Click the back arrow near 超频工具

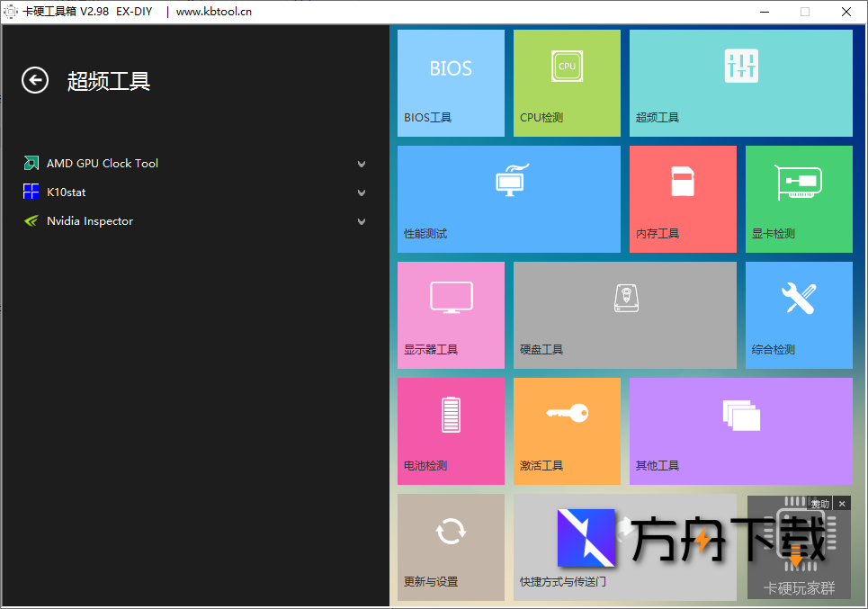[34, 80]
